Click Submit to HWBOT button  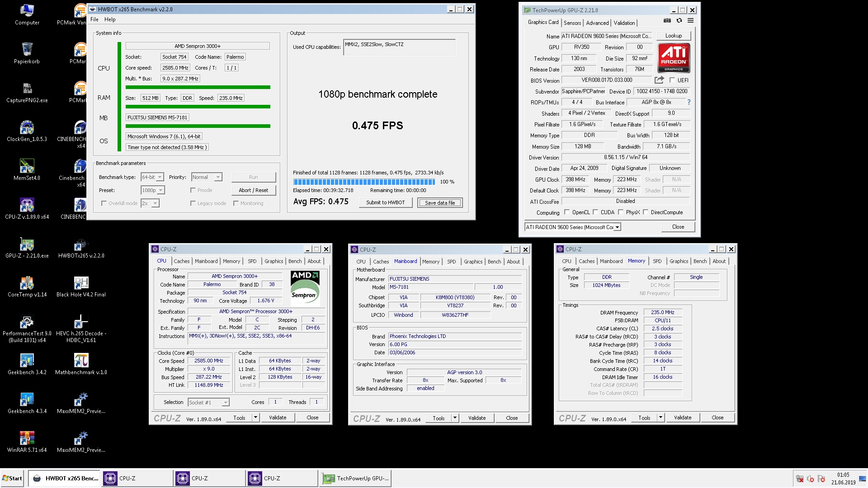[386, 202]
